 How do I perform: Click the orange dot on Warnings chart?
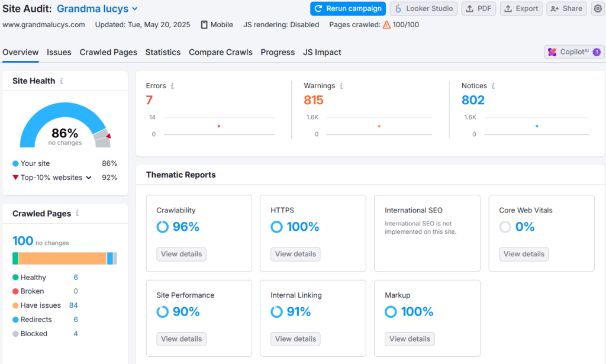(x=379, y=126)
